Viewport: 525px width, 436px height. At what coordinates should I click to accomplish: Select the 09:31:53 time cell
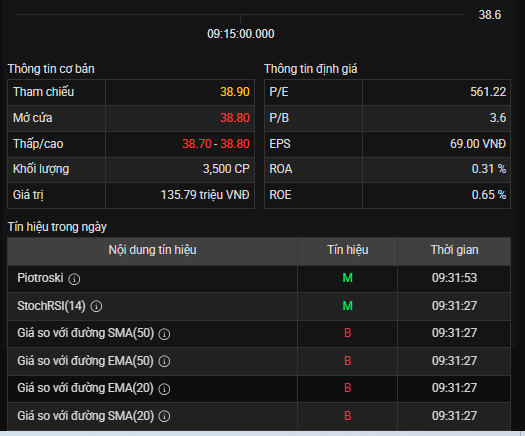pos(454,278)
